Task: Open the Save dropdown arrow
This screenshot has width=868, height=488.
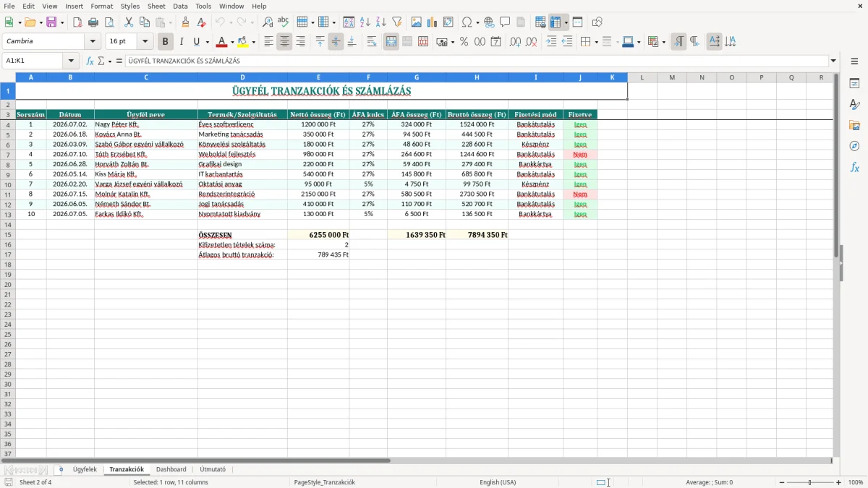Action: tap(62, 22)
